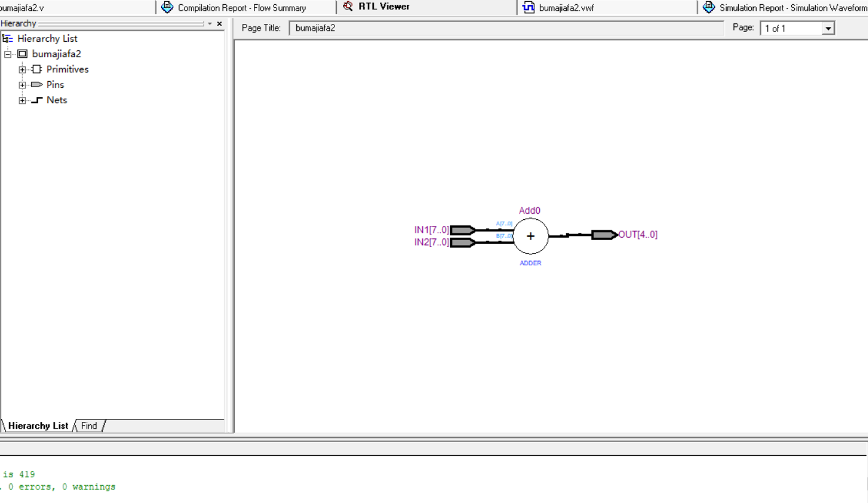This screenshot has width=868, height=503.
Task: Open the Hierarchy panel options arrow
Action: (210, 24)
